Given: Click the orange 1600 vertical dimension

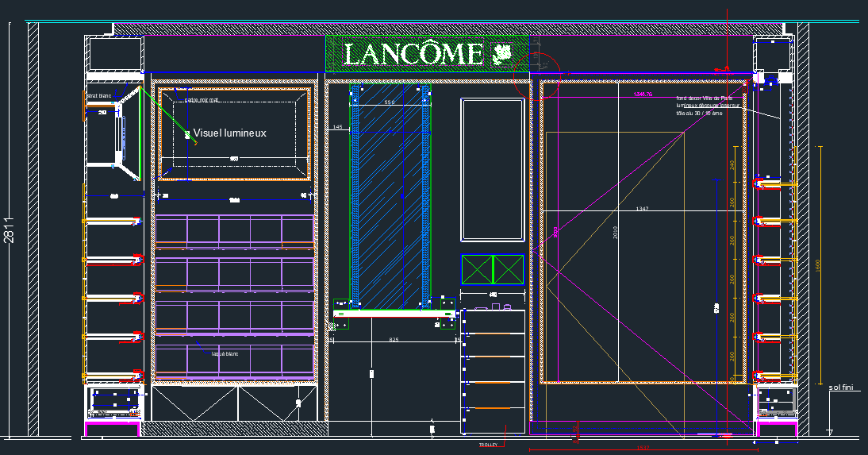Looking at the screenshot, I should coord(818,264).
